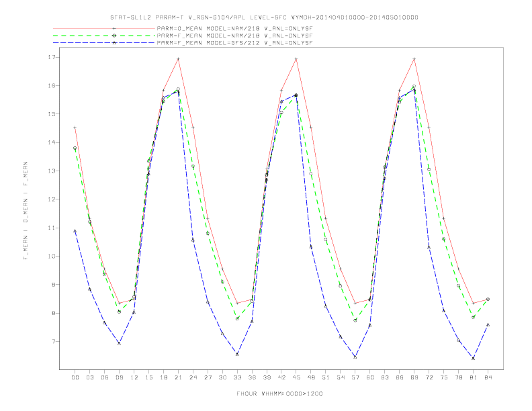
Task: Click legend entry PARM=F_MEAN MODEL=GFS/212
Action: click(x=234, y=43)
